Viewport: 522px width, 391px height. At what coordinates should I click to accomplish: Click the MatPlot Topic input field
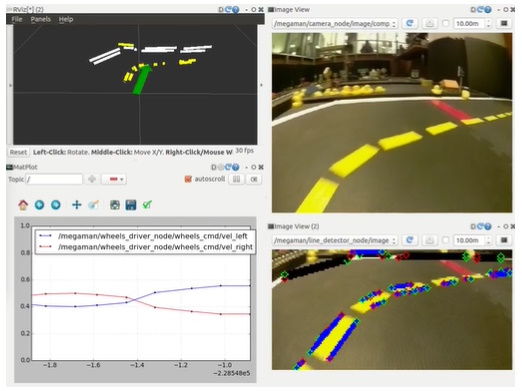tap(54, 179)
